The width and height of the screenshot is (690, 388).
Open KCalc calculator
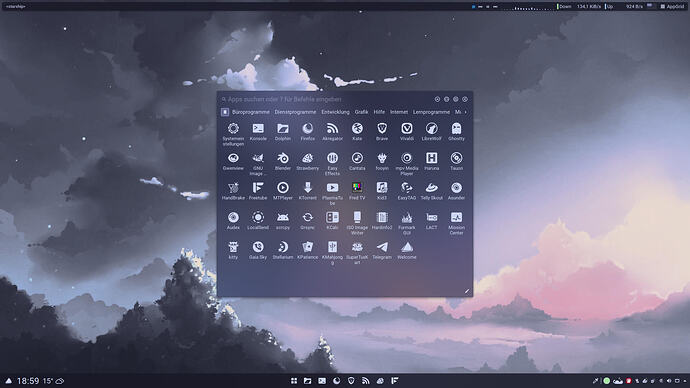click(332, 221)
